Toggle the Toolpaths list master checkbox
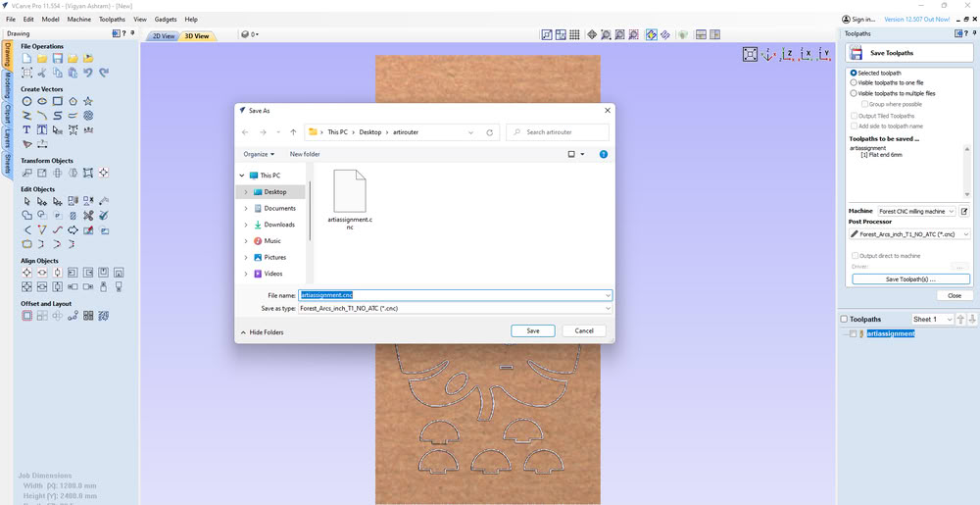The image size is (980, 505). (844, 320)
